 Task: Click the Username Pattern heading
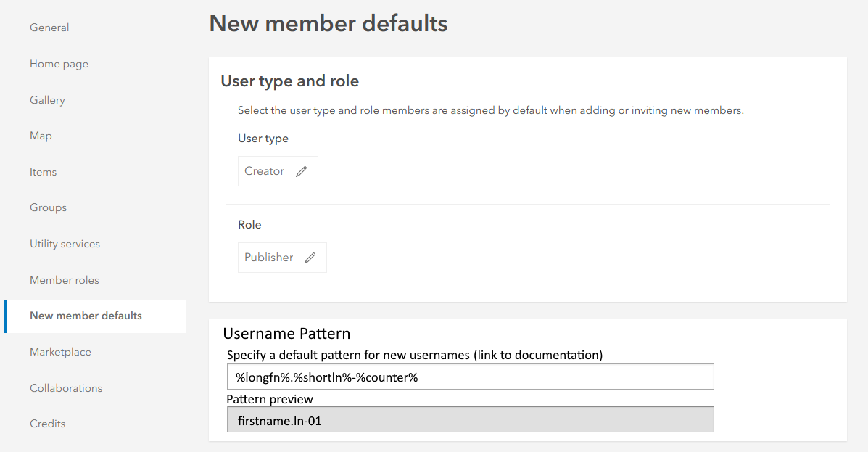pyautogui.click(x=286, y=334)
